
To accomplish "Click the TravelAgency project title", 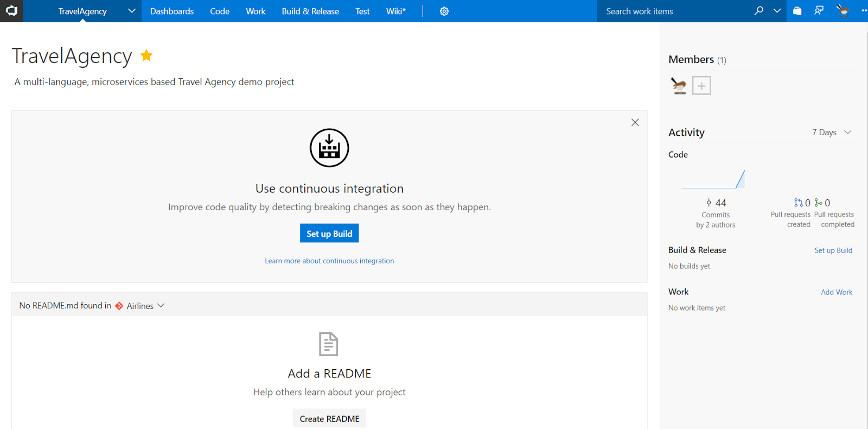I will (x=72, y=56).
